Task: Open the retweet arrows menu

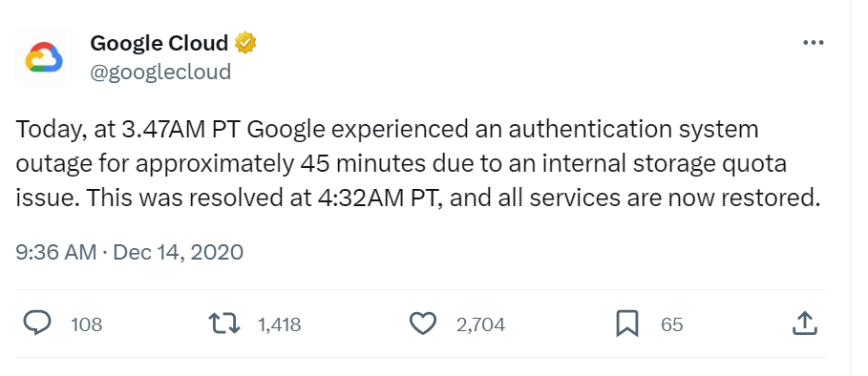Action: pos(224,324)
